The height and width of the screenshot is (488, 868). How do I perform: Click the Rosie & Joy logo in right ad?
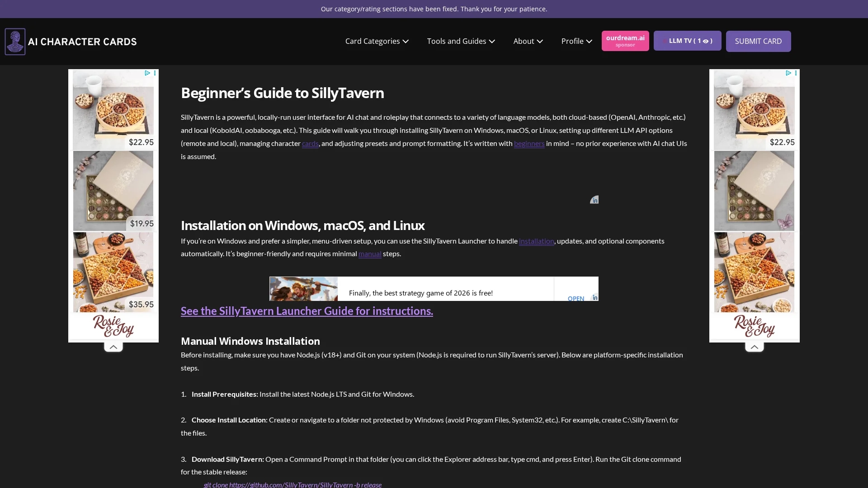755,326
